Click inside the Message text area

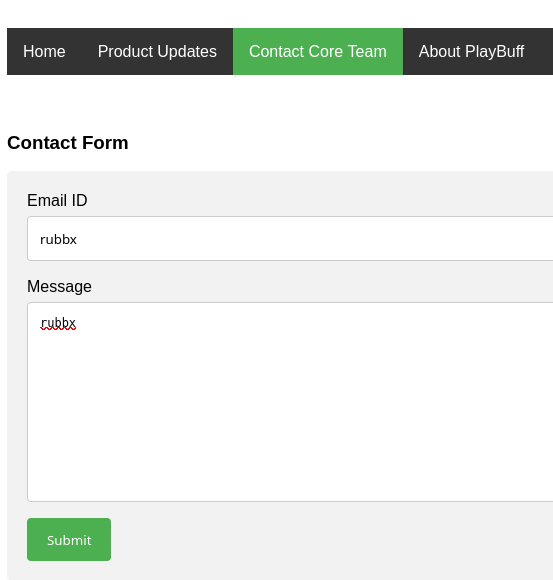[290, 402]
